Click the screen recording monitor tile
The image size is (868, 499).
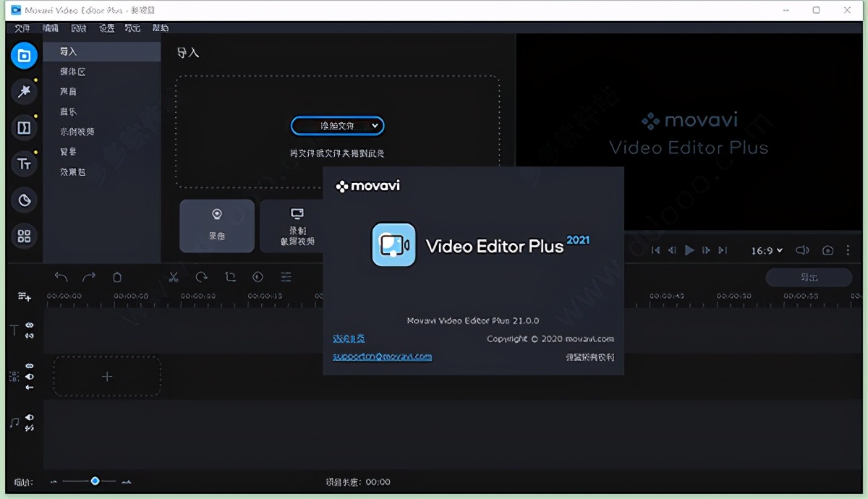(292, 226)
